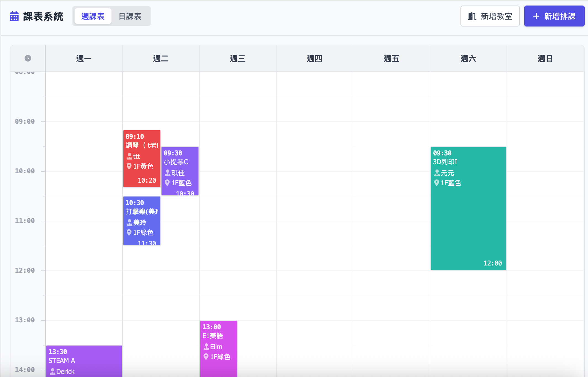Click the teacher icon next to ttt
The image size is (588, 377).
129,156
